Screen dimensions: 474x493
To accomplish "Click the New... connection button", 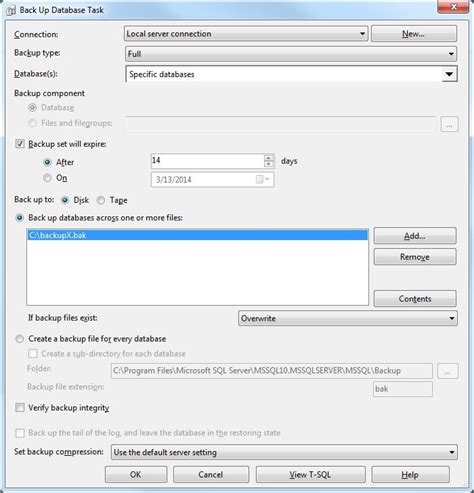I will tap(414, 34).
